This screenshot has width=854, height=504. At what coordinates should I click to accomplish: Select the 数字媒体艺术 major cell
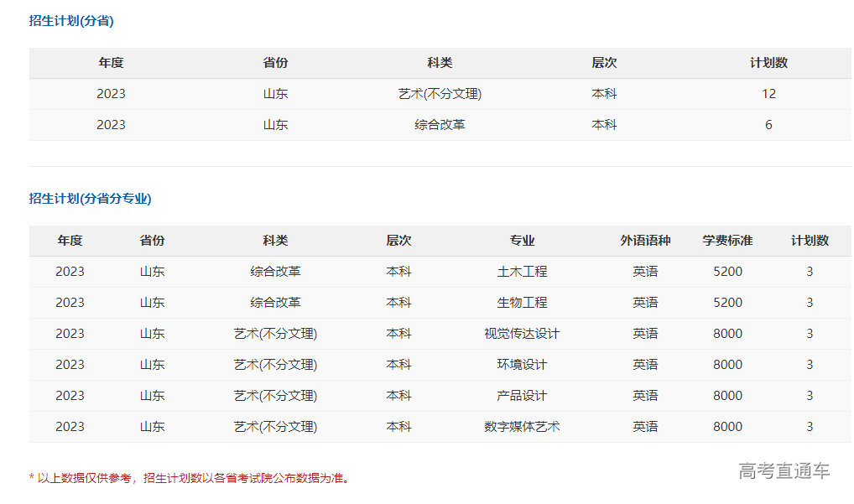click(522, 426)
